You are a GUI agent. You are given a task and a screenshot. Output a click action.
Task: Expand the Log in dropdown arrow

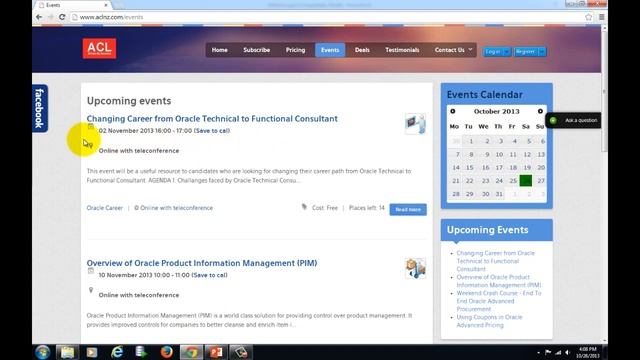tap(507, 51)
